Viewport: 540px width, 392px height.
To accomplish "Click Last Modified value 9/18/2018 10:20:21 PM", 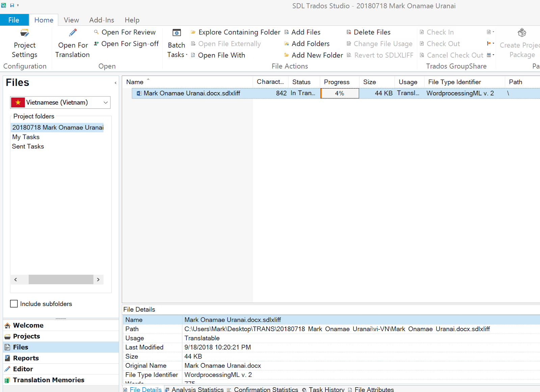I will 218,347.
